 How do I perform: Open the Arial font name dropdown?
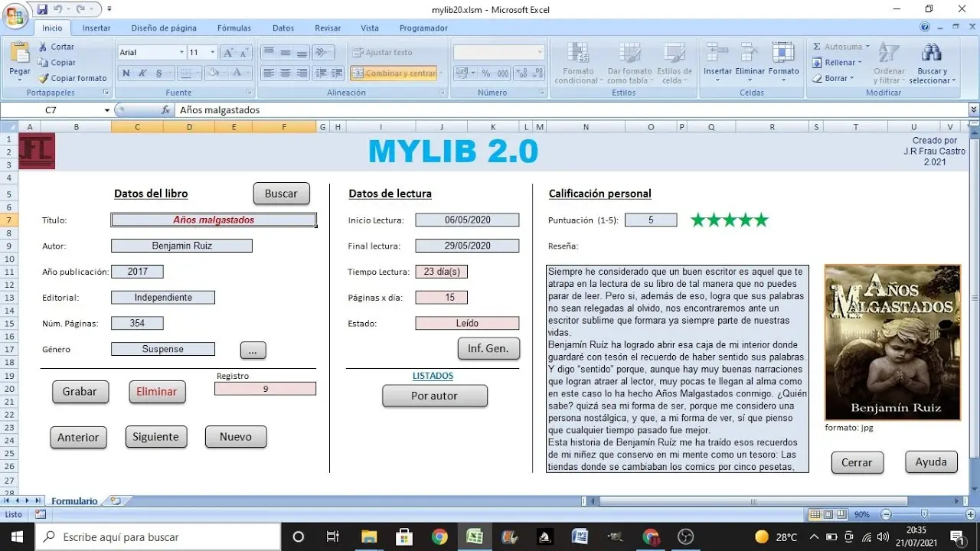click(181, 53)
